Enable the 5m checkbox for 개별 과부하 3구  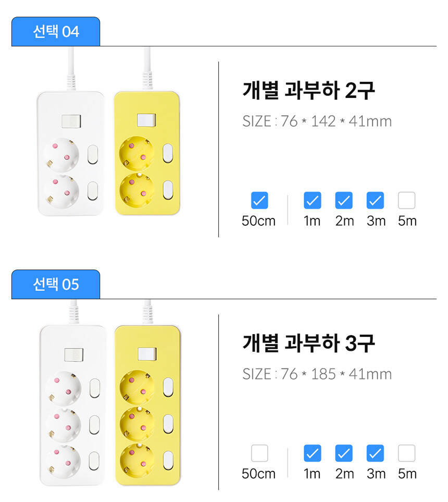[406, 453]
